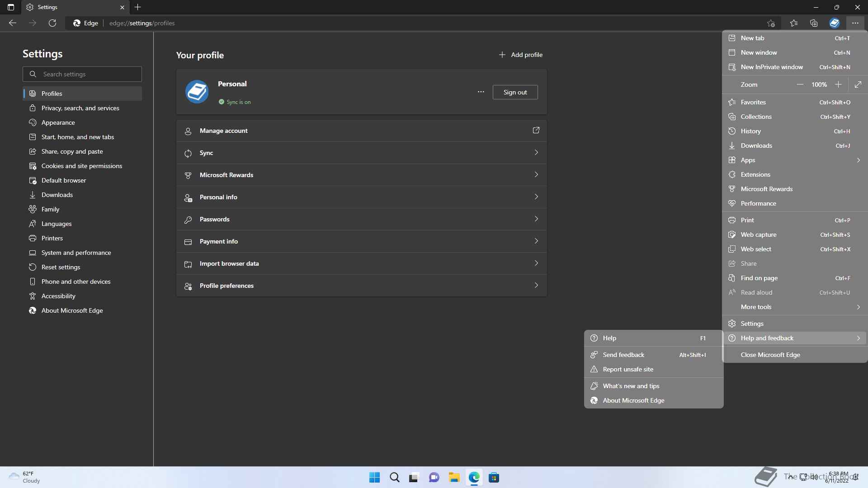Screen dimensions: 868x488
Task: Select Report unsafe site in submenu
Action: (654, 369)
